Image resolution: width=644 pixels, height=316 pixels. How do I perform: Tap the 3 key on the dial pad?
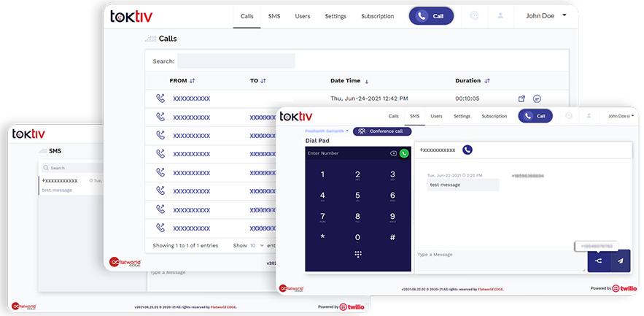pos(392,175)
